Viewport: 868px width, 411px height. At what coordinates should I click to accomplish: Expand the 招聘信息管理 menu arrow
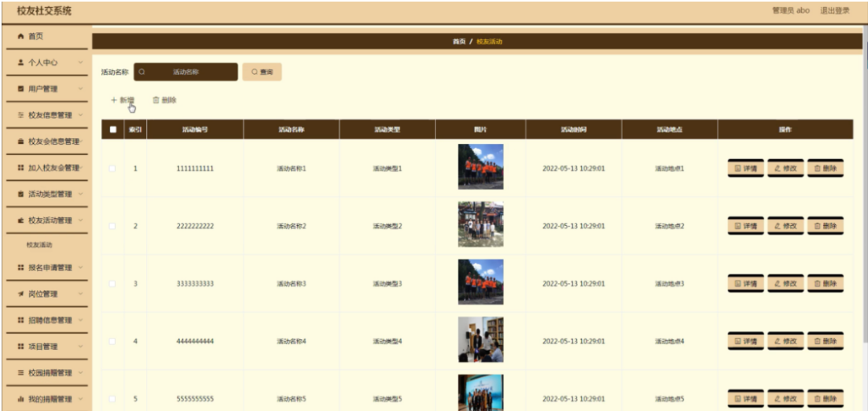click(81, 320)
